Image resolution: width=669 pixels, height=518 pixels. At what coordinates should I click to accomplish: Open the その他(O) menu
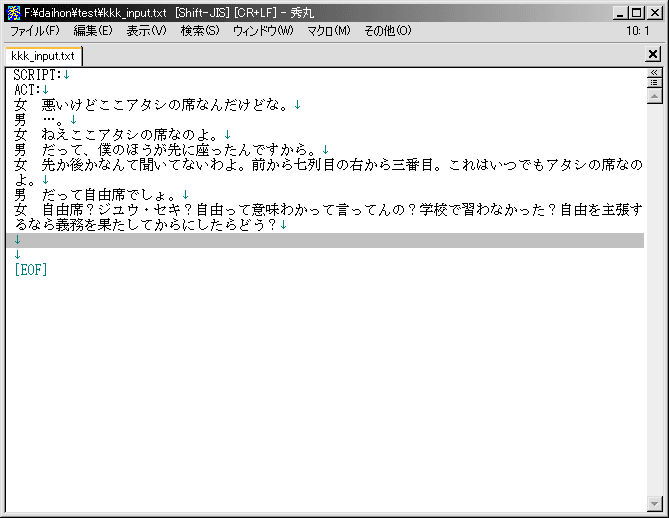(x=387, y=31)
